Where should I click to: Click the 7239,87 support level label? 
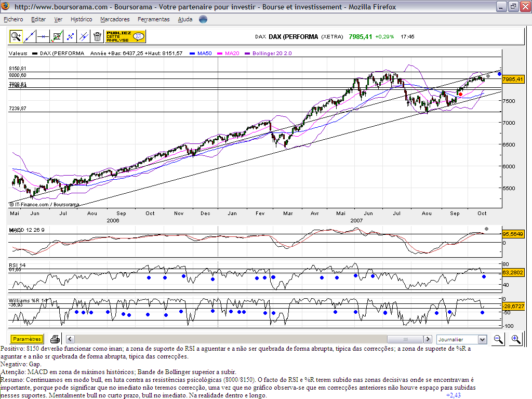point(18,109)
